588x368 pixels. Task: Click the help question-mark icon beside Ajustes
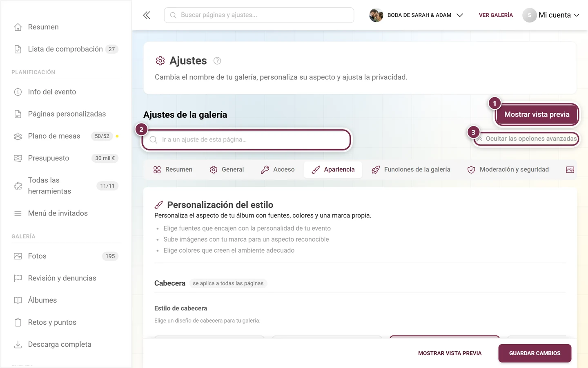click(x=217, y=61)
